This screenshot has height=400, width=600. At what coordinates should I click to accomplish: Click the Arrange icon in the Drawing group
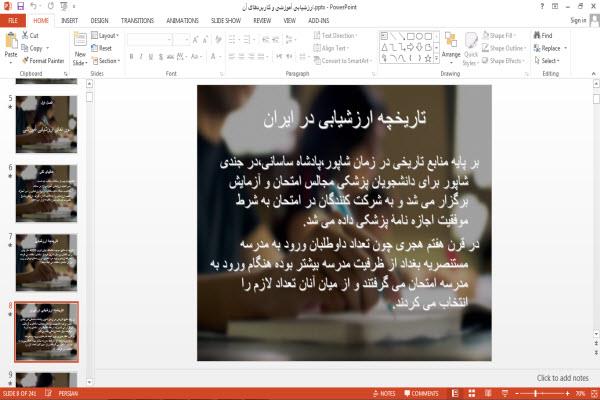[451, 41]
